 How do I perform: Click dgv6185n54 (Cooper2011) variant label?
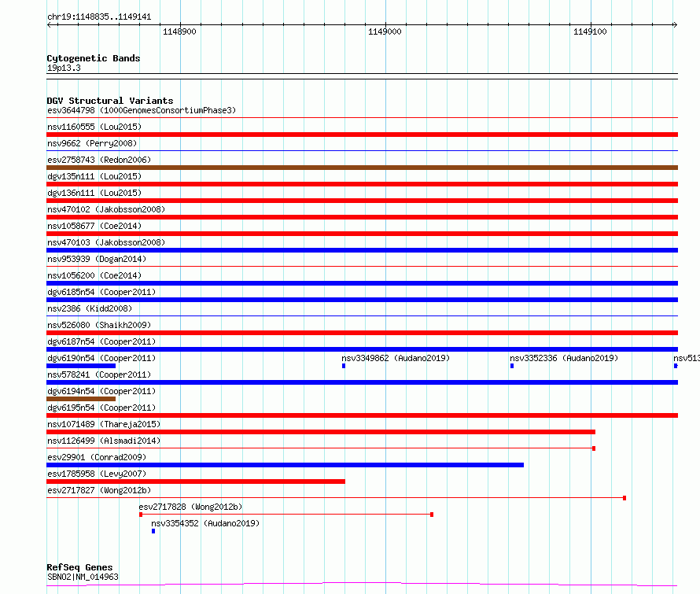[x=101, y=292]
